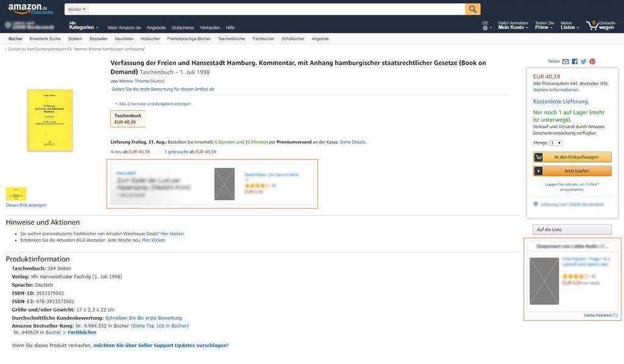This screenshot has width=624, height=364.
Task: Share the book via email icon
Action: [x=565, y=61]
